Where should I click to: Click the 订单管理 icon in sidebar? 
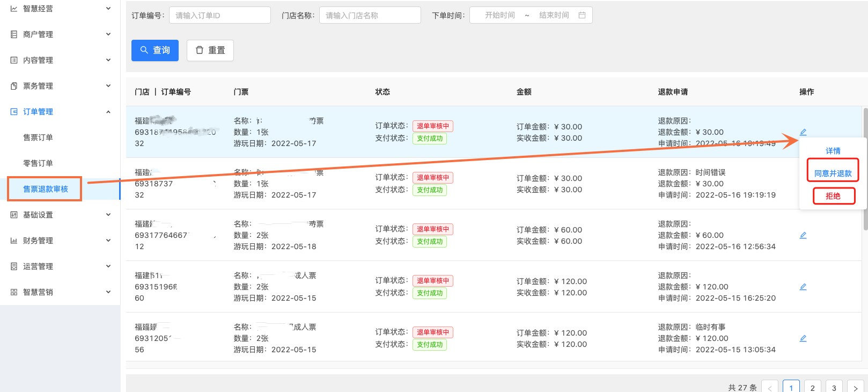click(14, 112)
